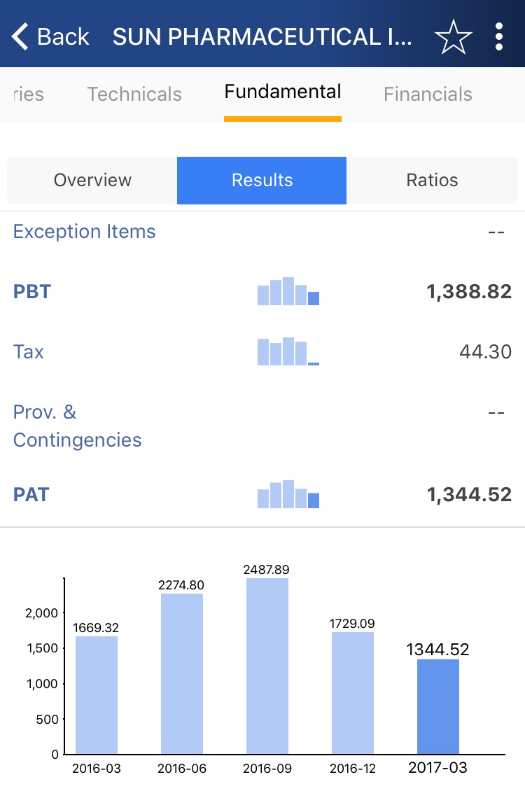525x812 pixels.
Task: Select the Tax row label
Action: point(29,352)
